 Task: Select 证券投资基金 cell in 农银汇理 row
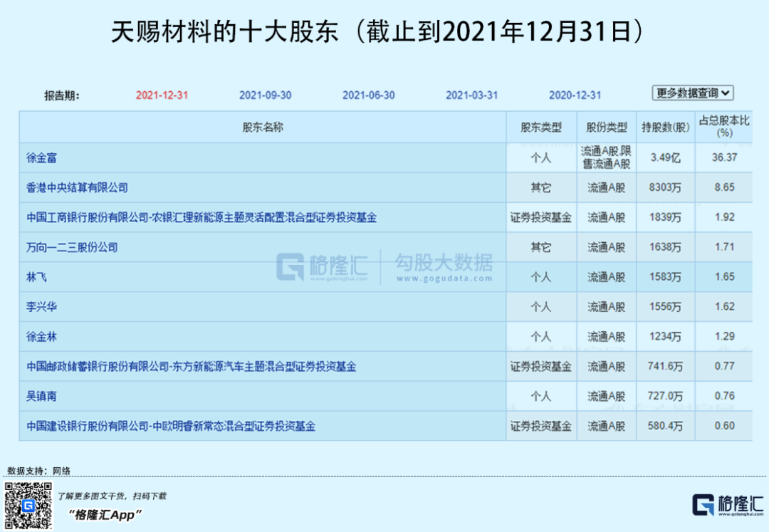point(541,218)
